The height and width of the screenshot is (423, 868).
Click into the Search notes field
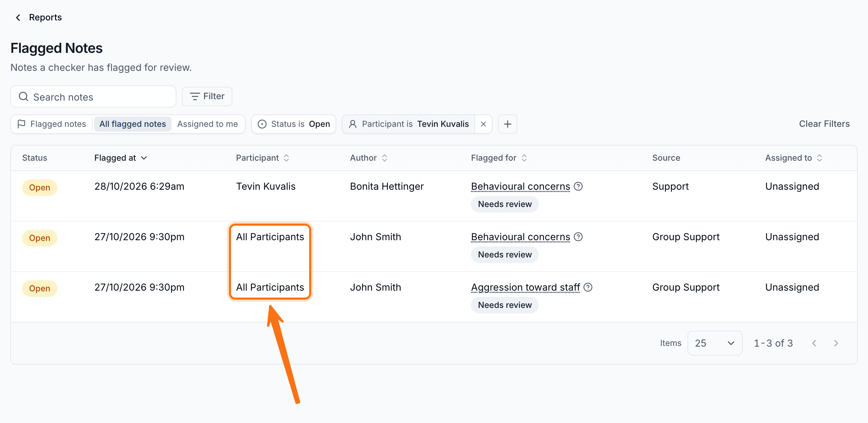pos(93,97)
